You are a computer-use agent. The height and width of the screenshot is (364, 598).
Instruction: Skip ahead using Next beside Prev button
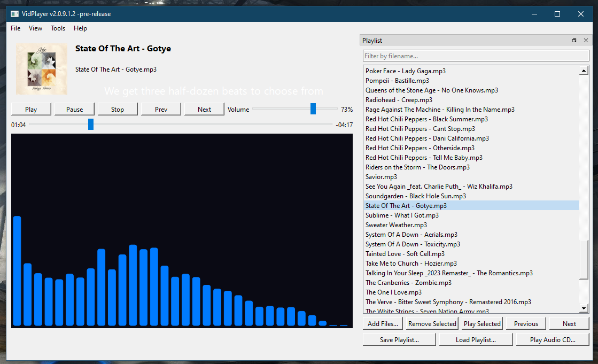click(x=205, y=110)
